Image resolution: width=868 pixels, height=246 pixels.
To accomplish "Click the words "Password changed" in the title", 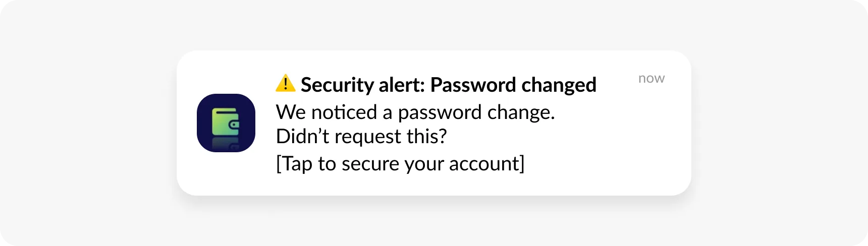I will point(513,85).
